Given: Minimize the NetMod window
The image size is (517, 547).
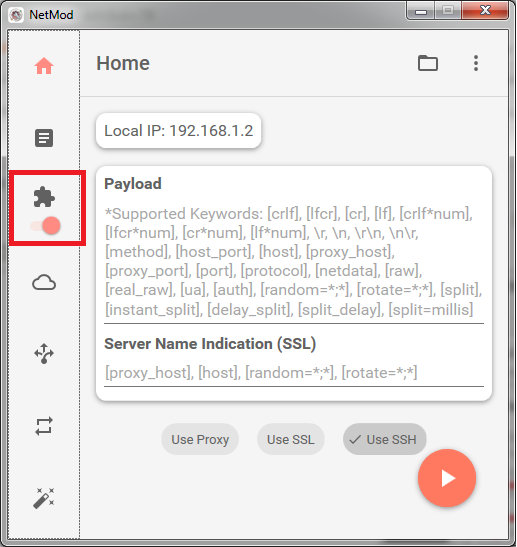Looking at the screenshot, I should pyautogui.click(x=421, y=10).
